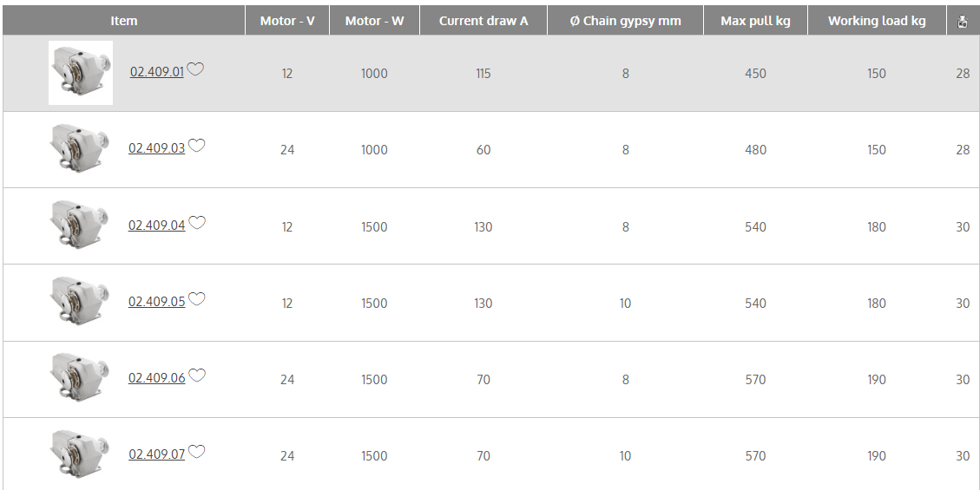
Task: Select item link 02.409.07
Action: tap(156, 454)
